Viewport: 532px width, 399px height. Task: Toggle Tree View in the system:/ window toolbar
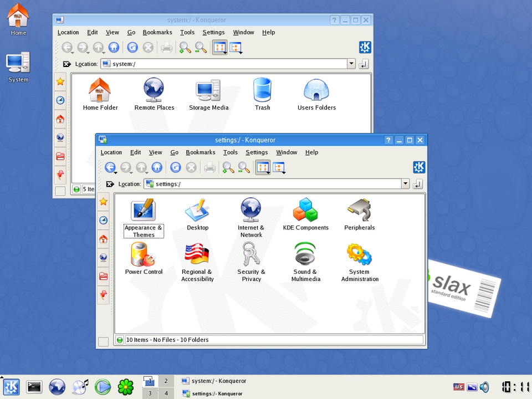(x=236, y=48)
